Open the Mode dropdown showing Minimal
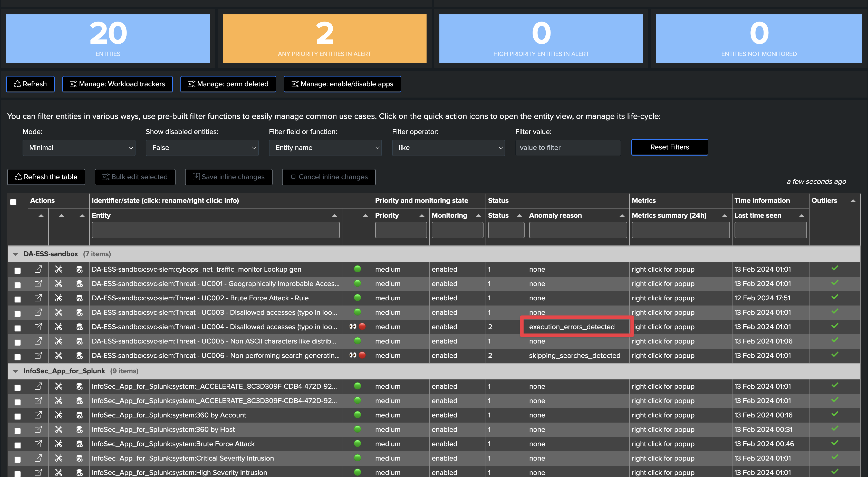The width and height of the screenshot is (868, 477). 79,148
